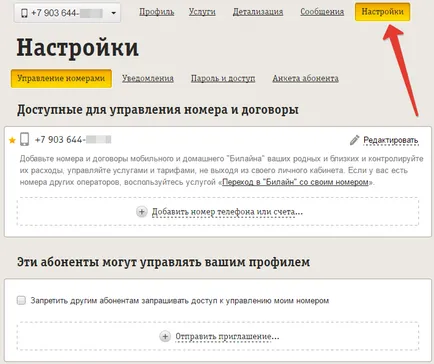Click heading Эти абоненты могут управлять вашим профилем
The image size is (434, 364).
pyautogui.click(x=163, y=262)
